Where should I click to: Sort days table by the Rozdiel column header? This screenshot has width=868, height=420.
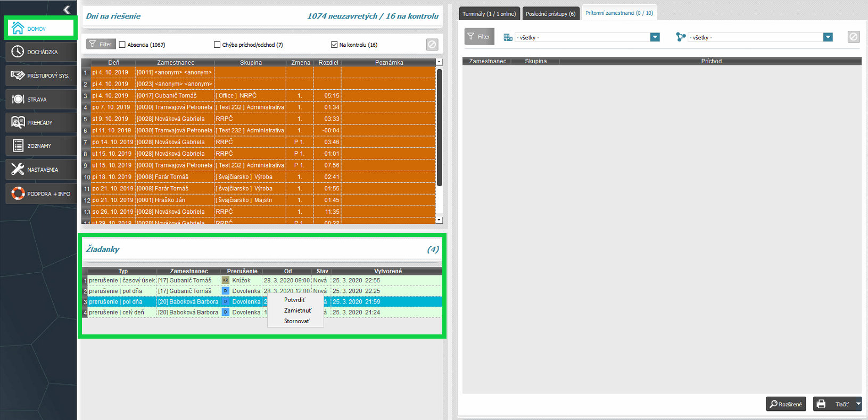pyautogui.click(x=328, y=63)
